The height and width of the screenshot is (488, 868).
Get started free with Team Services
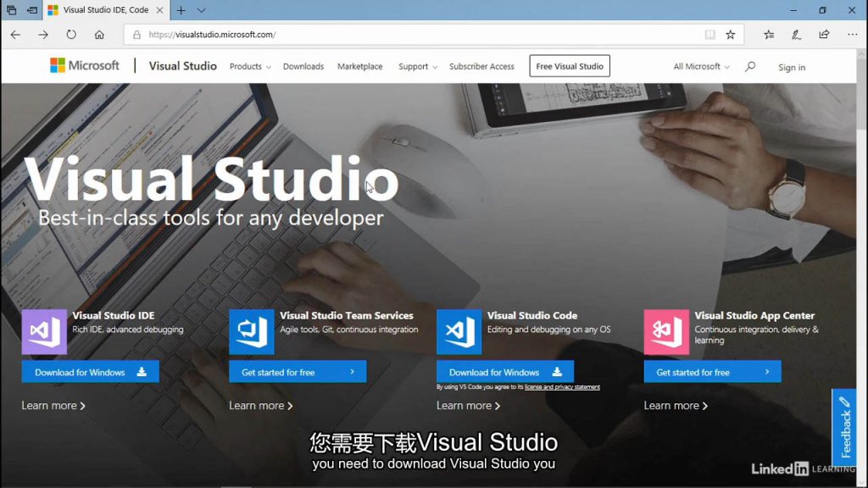pos(298,372)
